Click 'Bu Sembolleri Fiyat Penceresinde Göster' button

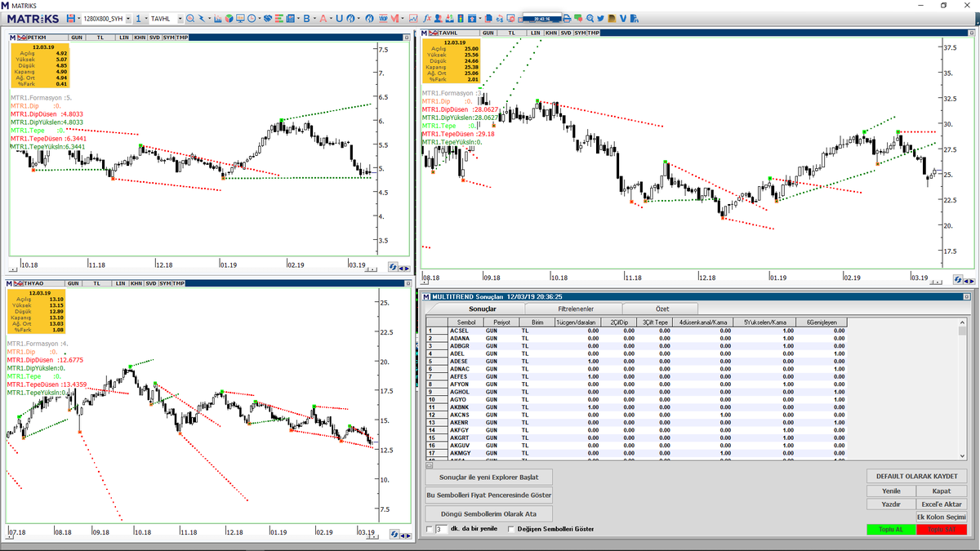490,495
